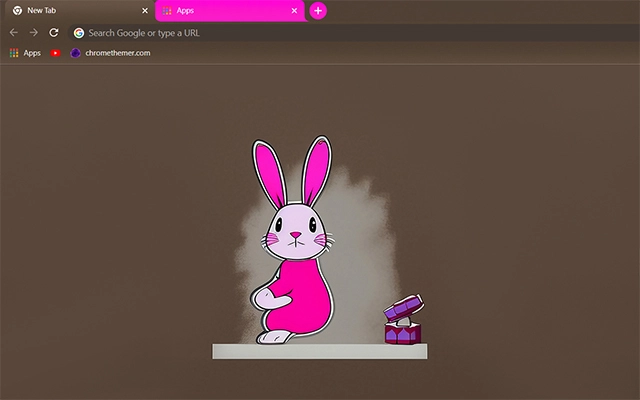This screenshot has width=640, height=400.
Task: Click the Chrome favicon on New Tab
Action: click(x=17, y=11)
